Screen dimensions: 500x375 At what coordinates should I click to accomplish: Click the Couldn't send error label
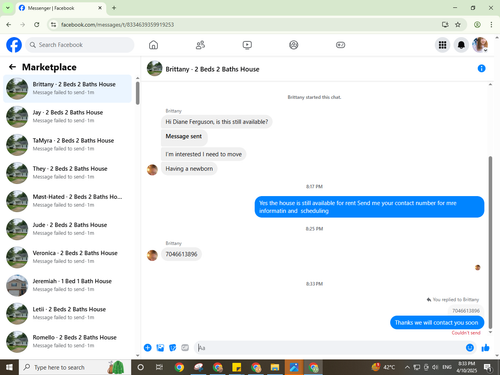coord(466,333)
